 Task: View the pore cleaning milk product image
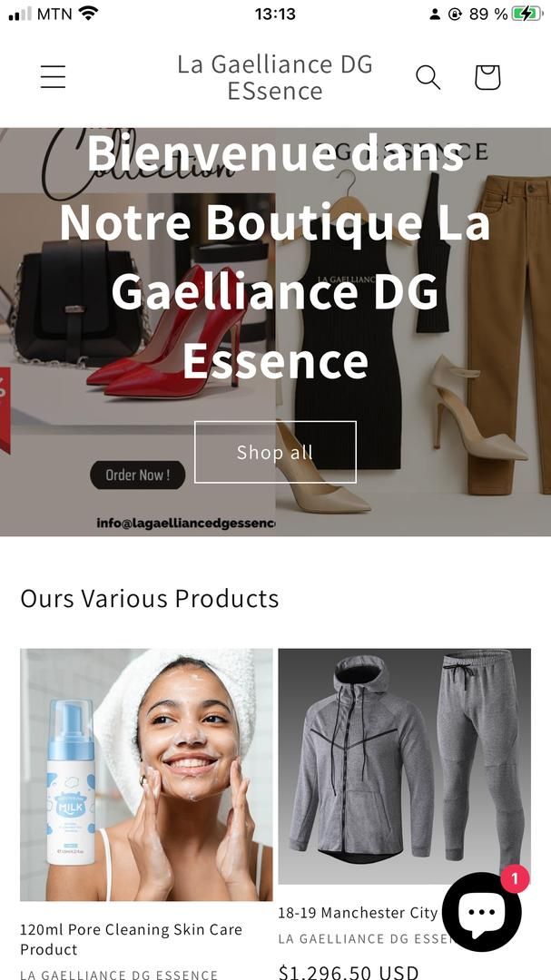[146, 774]
